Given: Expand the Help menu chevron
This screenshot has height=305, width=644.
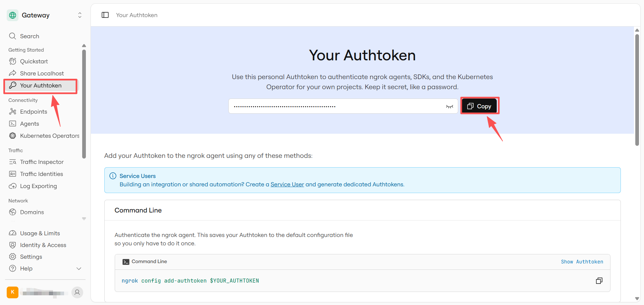Looking at the screenshot, I should click(79, 268).
